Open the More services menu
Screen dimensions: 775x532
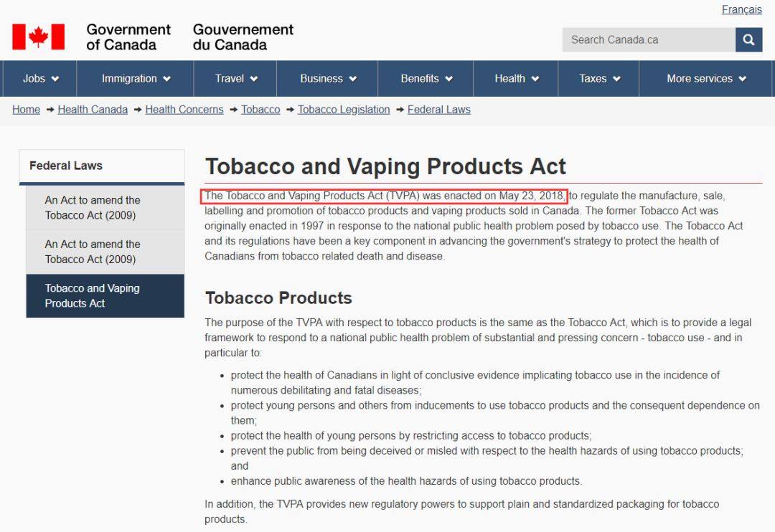pos(706,79)
